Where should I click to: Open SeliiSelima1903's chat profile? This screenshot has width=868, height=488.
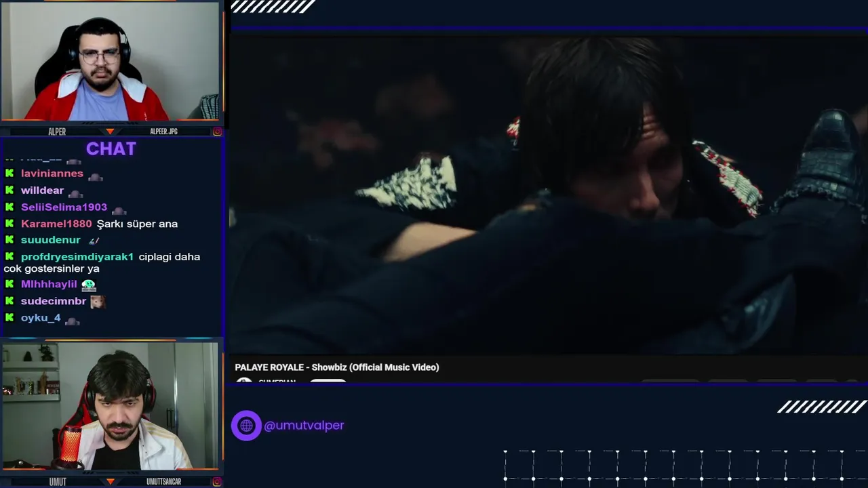coord(64,207)
